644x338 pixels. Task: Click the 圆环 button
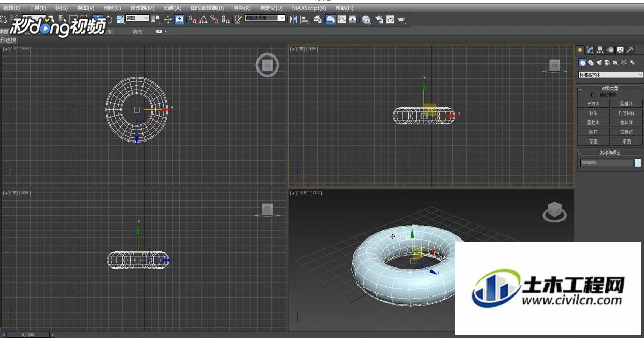pos(593,132)
